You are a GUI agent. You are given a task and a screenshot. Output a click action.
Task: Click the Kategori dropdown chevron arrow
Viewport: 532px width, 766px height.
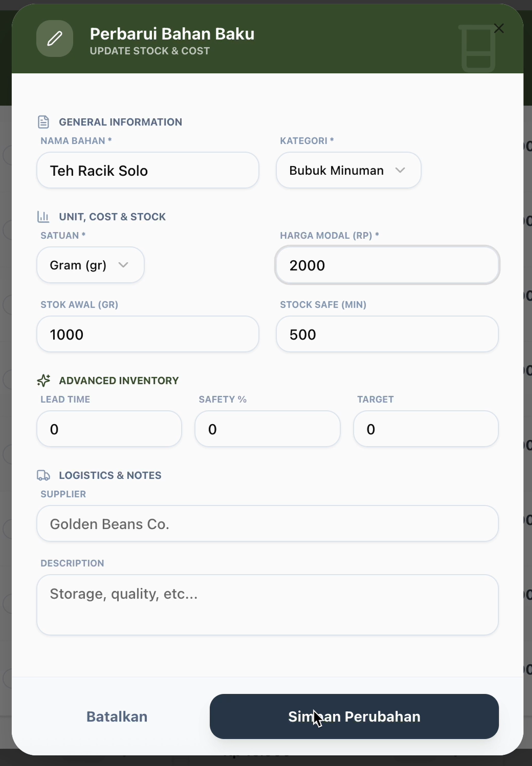pos(400,170)
